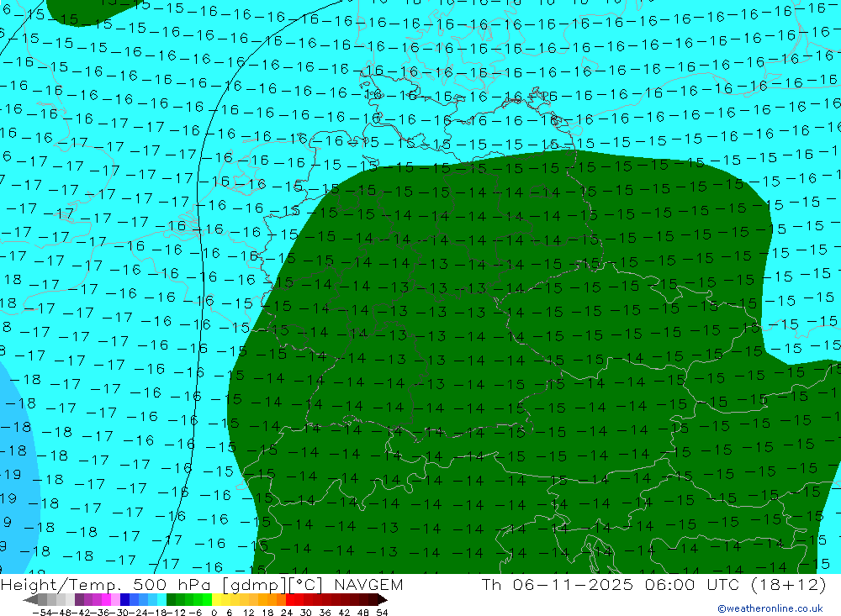
Task: Click the '-54' legend scale label
Action: tap(42, 613)
